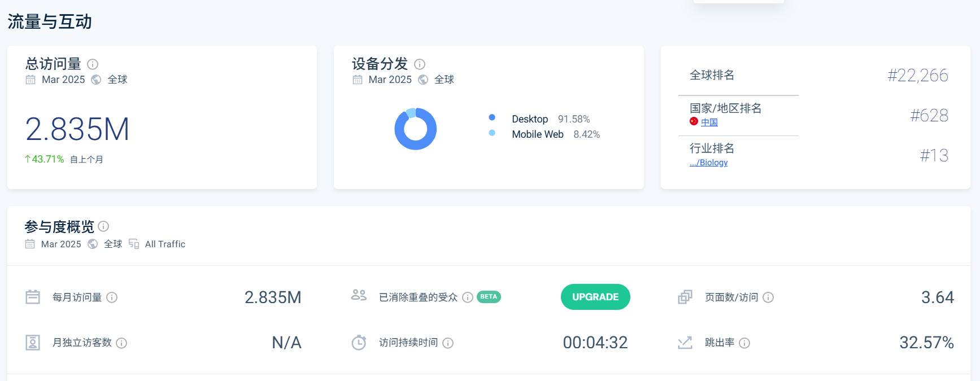This screenshot has height=381, width=980.
Task: Click globe icon in 设备分发 card
Action: pyautogui.click(x=423, y=80)
